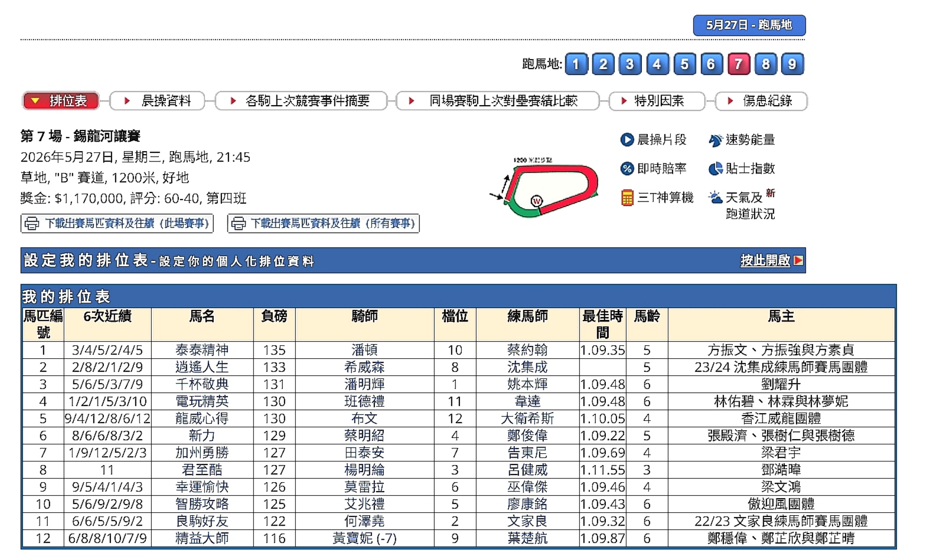Click 下載出賽馬匹資料及往績 (此場賽事) link
The image size is (926, 560).
pos(117,224)
